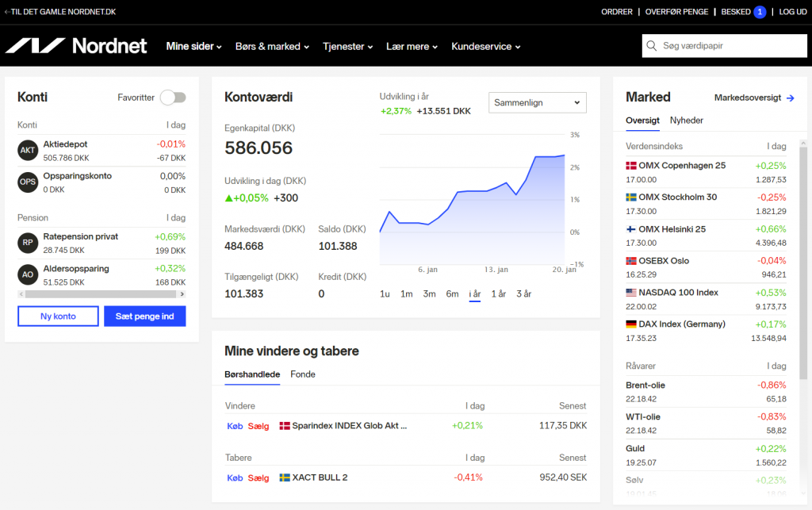812x510 pixels.
Task: Select the 1 år chart period
Action: [498, 293]
